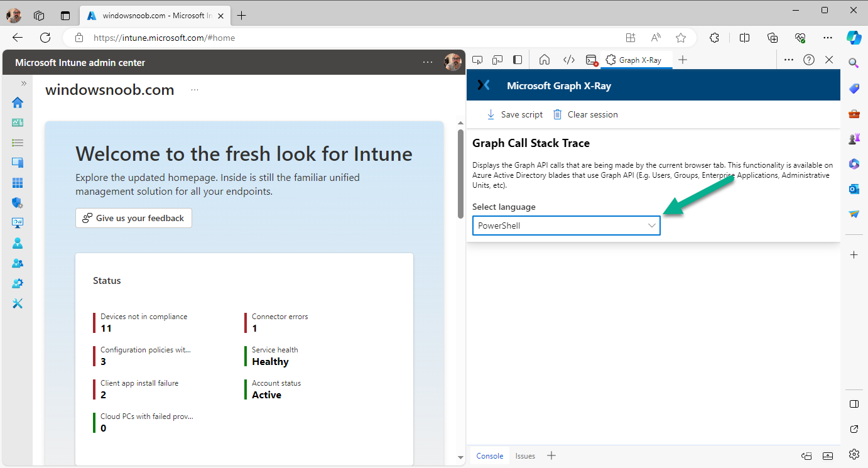Viewport: 868px width, 468px height.
Task: Close the DevTools panel
Action: (x=829, y=60)
